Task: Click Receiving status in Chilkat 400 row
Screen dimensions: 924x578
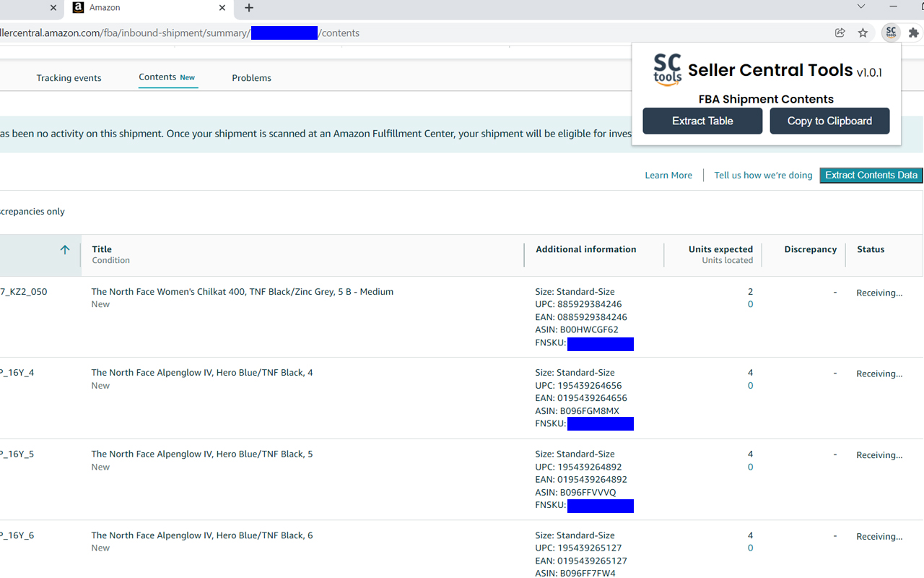Action: coord(879,293)
